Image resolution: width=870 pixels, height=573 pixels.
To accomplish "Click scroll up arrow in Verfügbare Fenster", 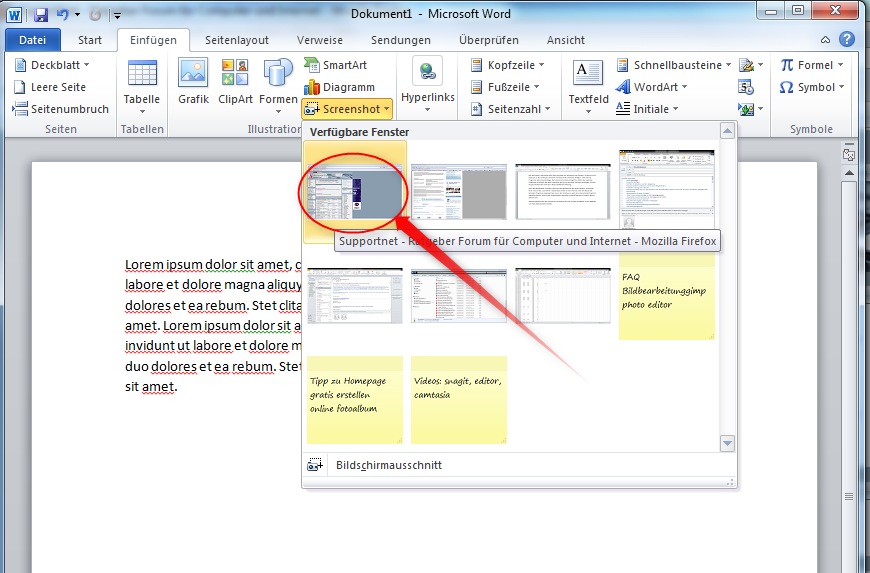I will pyautogui.click(x=727, y=131).
